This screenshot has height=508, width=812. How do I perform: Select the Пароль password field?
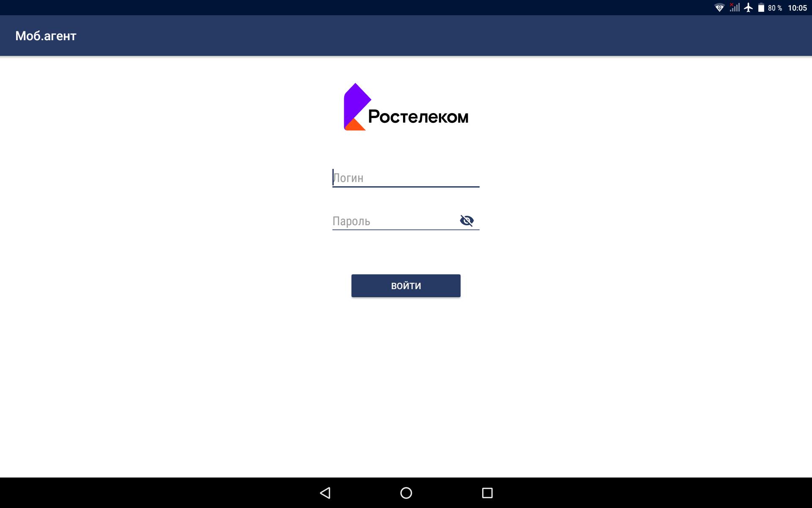coord(395,221)
